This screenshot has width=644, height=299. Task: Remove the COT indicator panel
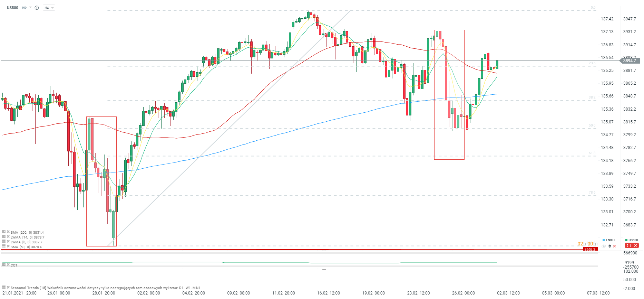(8, 264)
